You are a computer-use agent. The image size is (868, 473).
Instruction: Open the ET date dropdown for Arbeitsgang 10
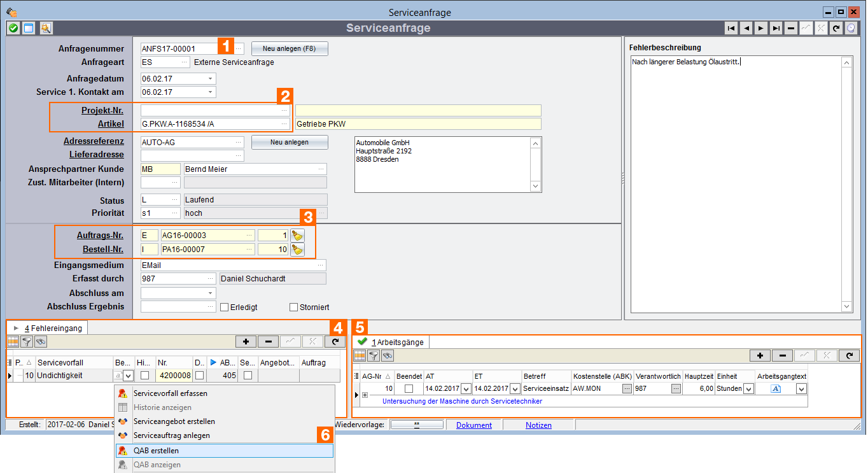coord(515,389)
